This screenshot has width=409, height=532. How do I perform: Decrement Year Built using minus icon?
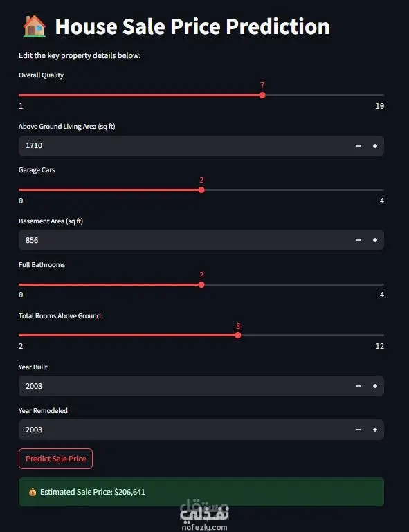358,386
